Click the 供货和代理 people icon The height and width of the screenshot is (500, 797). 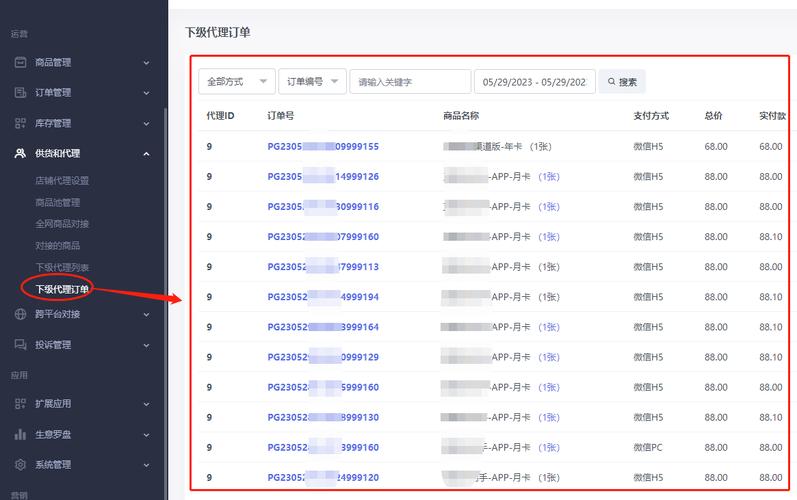click(20, 153)
